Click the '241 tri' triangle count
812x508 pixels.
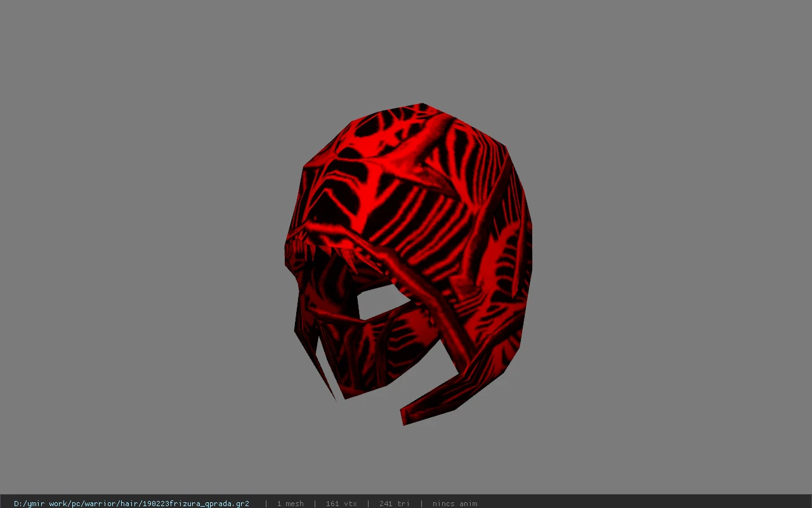(395, 504)
